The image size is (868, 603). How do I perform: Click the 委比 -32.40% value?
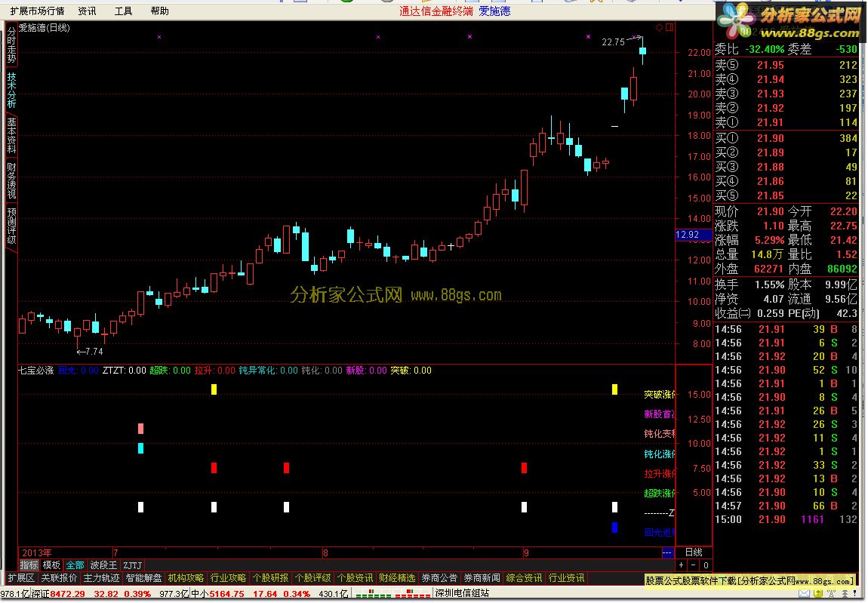click(765, 49)
